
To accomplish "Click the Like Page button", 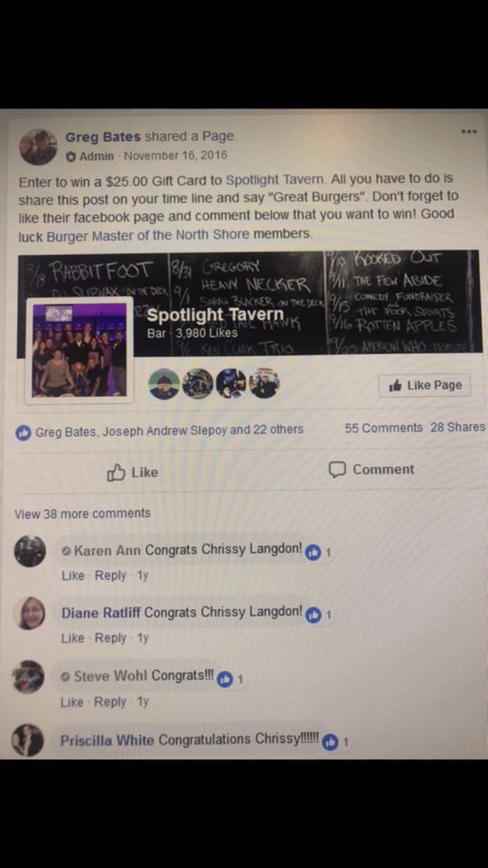I will pos(424,385).
